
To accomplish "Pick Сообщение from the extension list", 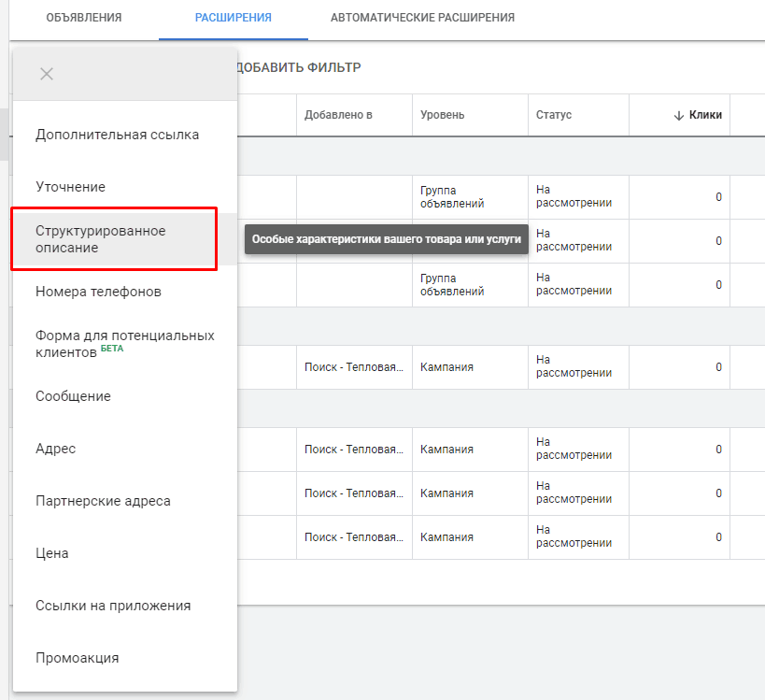I will [x=72, y=395].
